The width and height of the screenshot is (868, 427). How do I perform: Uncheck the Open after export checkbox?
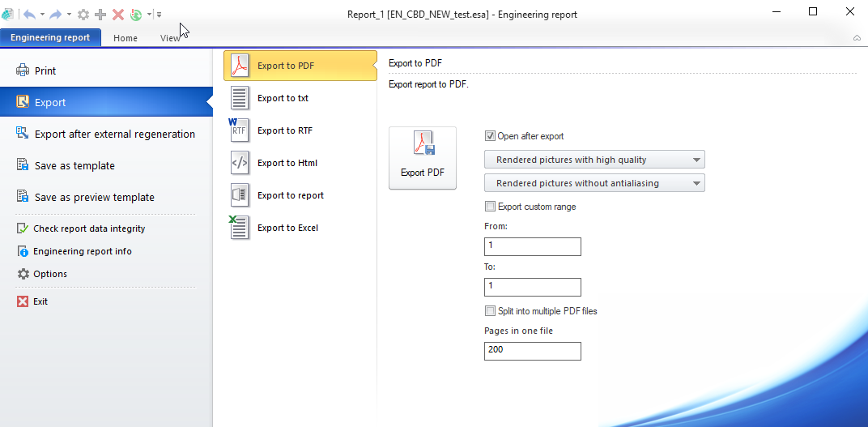point(490,136)
